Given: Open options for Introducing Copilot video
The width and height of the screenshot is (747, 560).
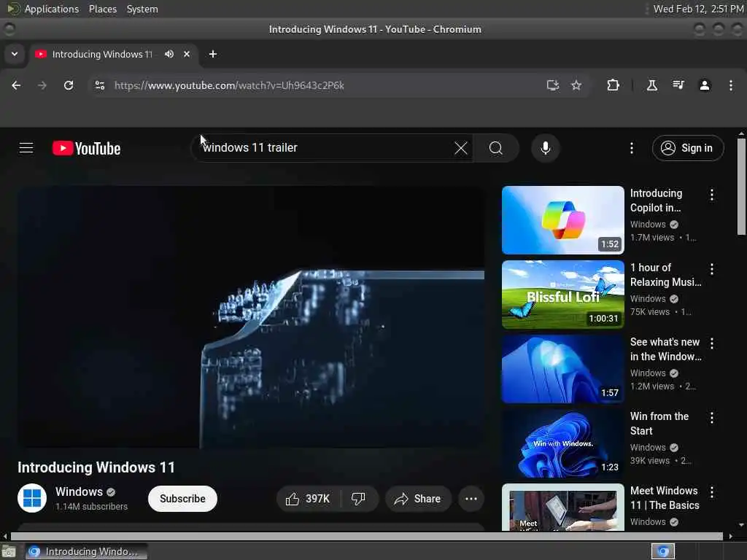Looking at the screenshot, I should coord(712,194).
